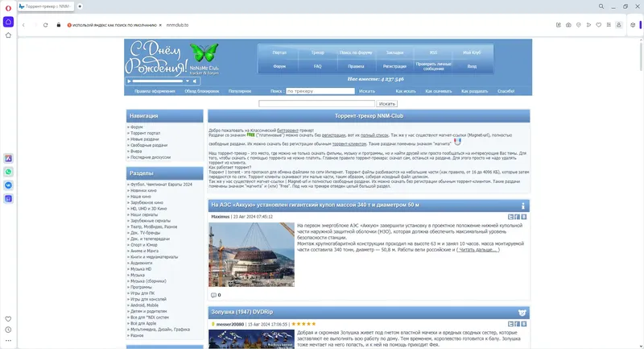This screenshot has width=644, height=349.
Task: Click the Вход login menu item
Action: click(472, 66)
